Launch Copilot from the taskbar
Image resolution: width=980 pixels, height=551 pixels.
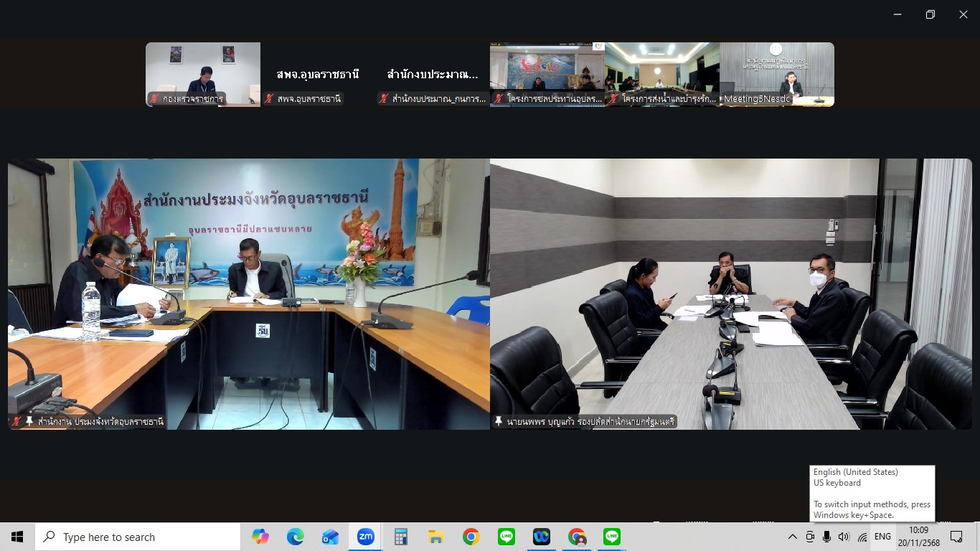(260, 537)
